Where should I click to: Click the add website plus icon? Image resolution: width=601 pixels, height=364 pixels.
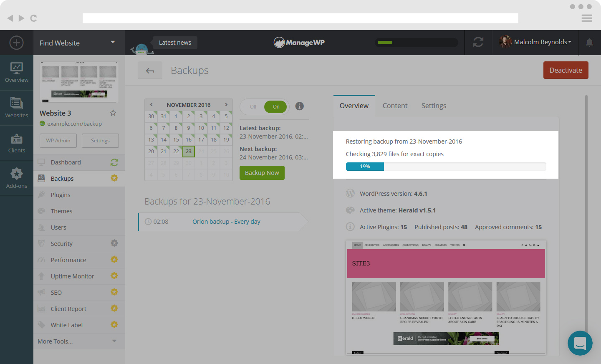16,43
